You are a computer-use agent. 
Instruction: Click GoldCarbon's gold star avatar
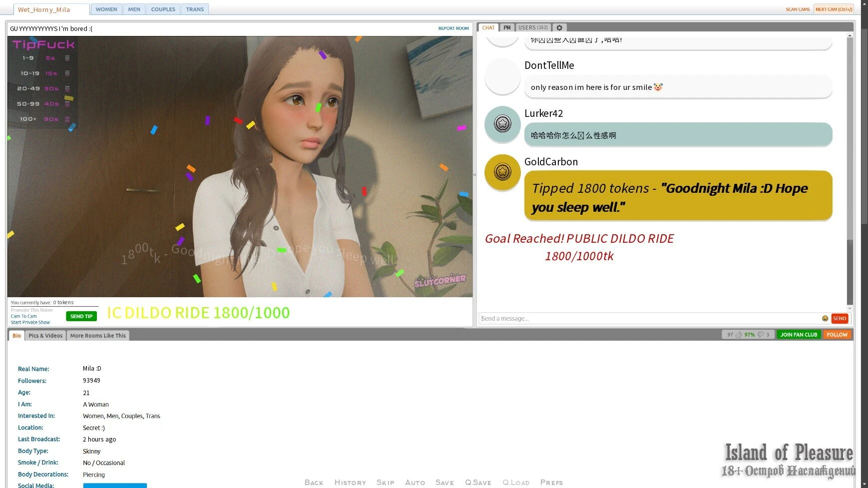(x=502, y=172)
